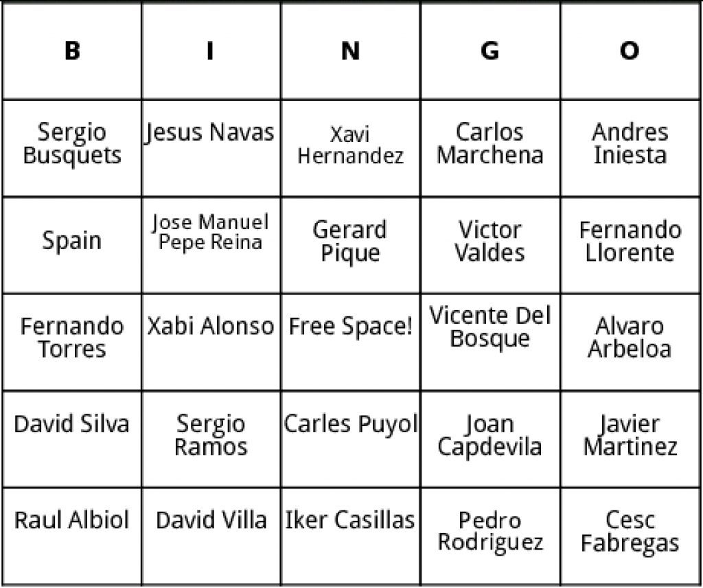This screenshot has width=703, height=588.
Task: Mark the Iker Casillas cell
Action: click(350, 521)
